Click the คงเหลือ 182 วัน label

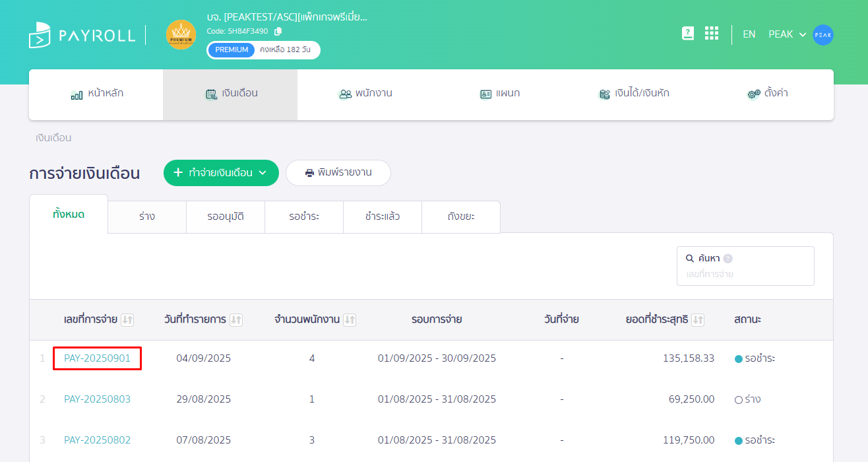tap(285, 50)
